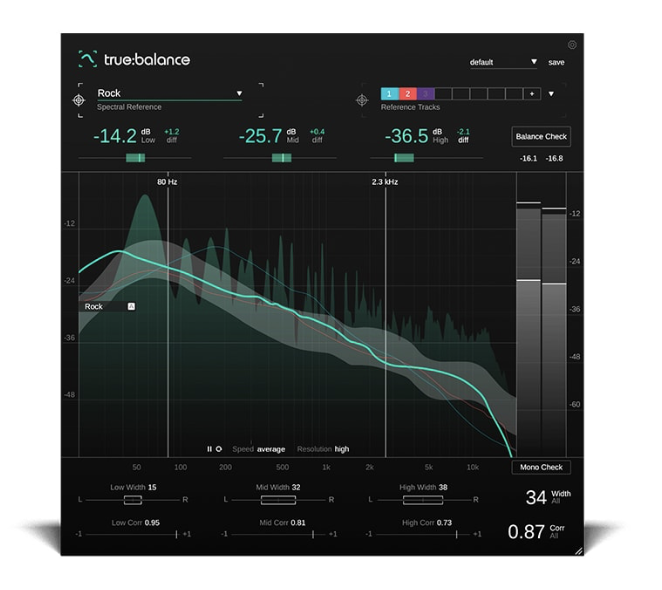Click save to store the preset
This screenshot has height=590, width=662.
coord(556,62)
